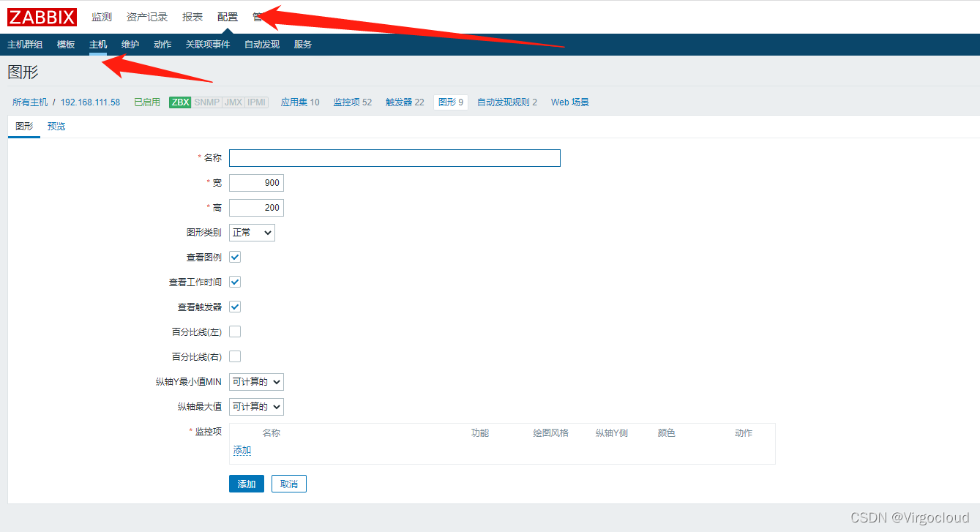Click the 已启用 status link
Viewport: 980px width, 532px height.
[147, 102]
